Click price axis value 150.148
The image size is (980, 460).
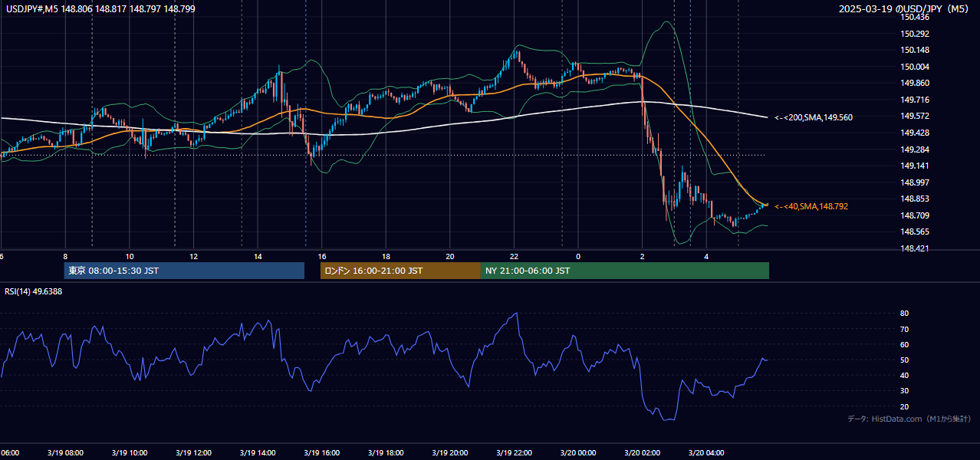pos(915,51)
